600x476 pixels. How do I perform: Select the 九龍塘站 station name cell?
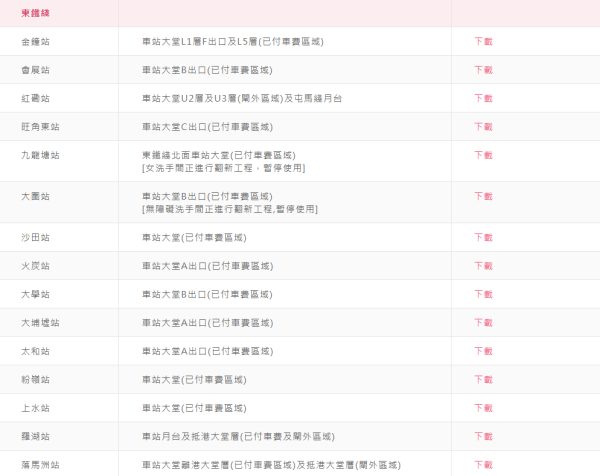point(40,156)
